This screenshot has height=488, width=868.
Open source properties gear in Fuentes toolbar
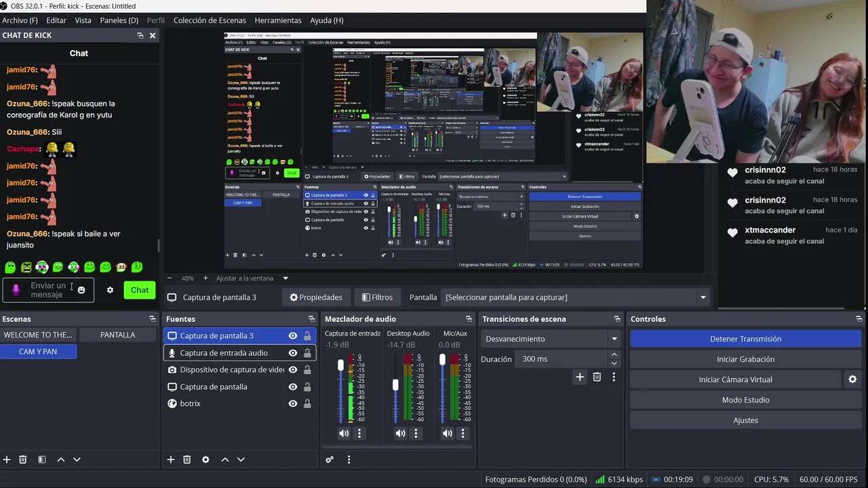[x=205, y=460]
